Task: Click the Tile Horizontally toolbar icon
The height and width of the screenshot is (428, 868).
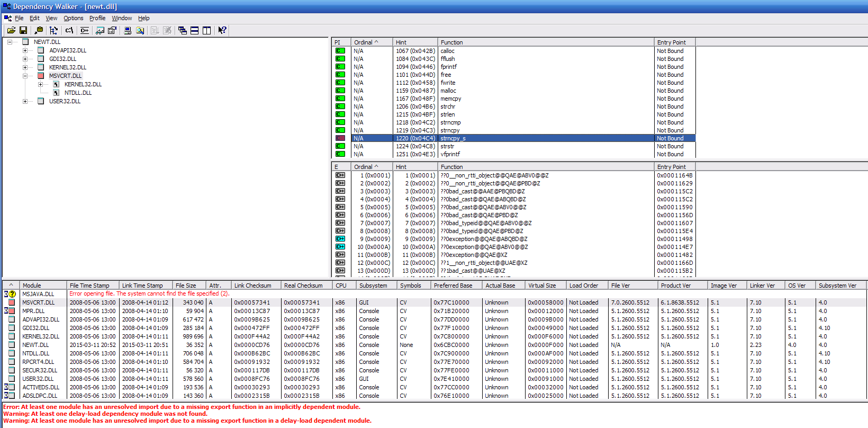Action: pyautogui.click(x=195, y=31)
